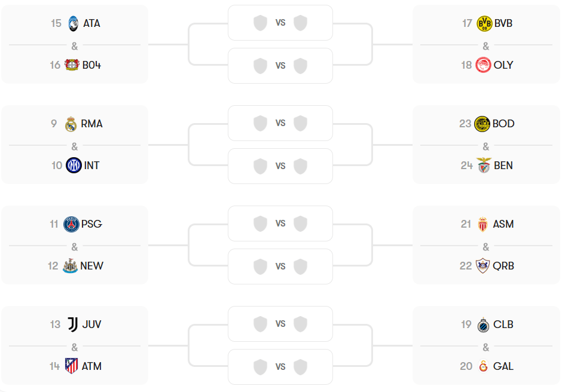The image size is (562, 392).
Task: Open the BVB team name link
Action: click(x=503, y=23)
